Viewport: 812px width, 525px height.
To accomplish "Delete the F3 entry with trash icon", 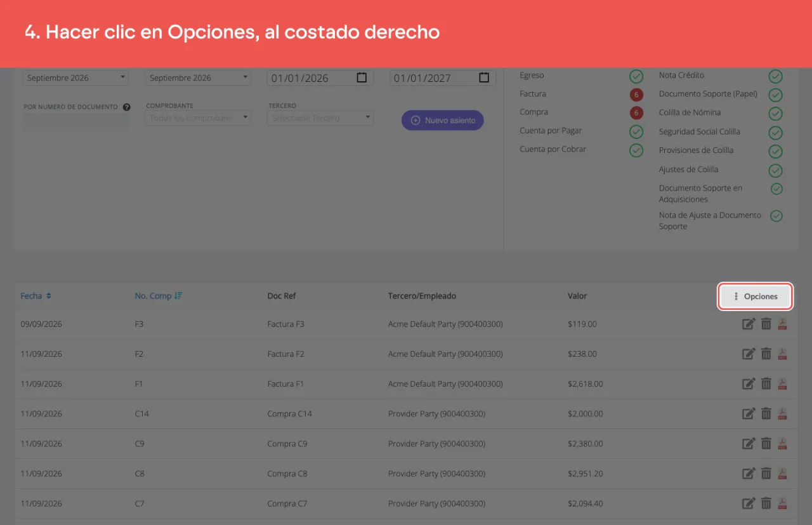I will (766, 324).
